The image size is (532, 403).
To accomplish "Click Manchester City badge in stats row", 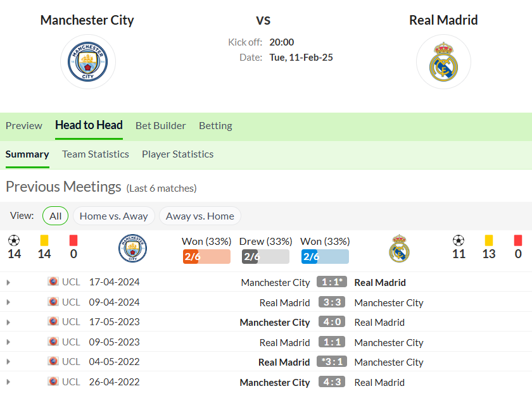I will tap(132, 248).
